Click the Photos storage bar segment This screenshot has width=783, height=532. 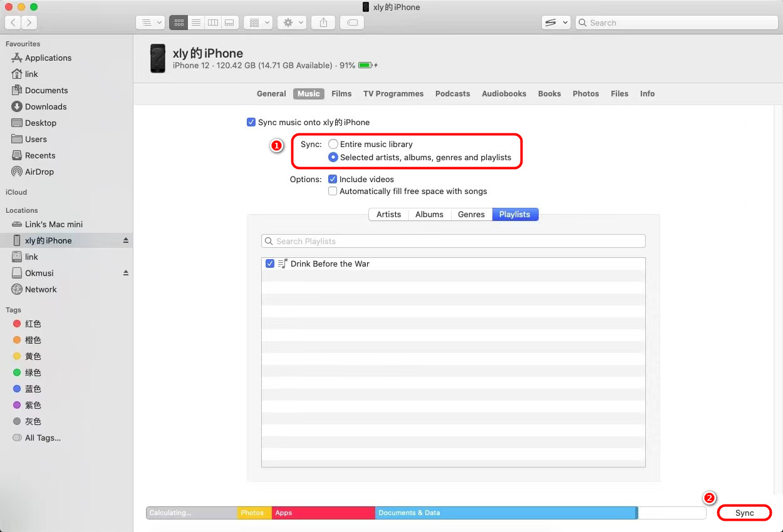[254, 513]
